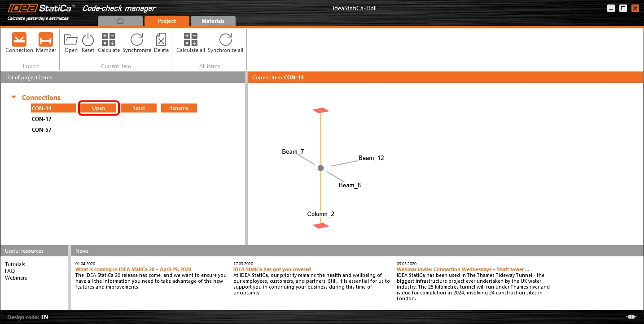Image resolution: width=644 pixels, height=324 pixels.
Task: Click the Member import icon
Action: point(46,39)
